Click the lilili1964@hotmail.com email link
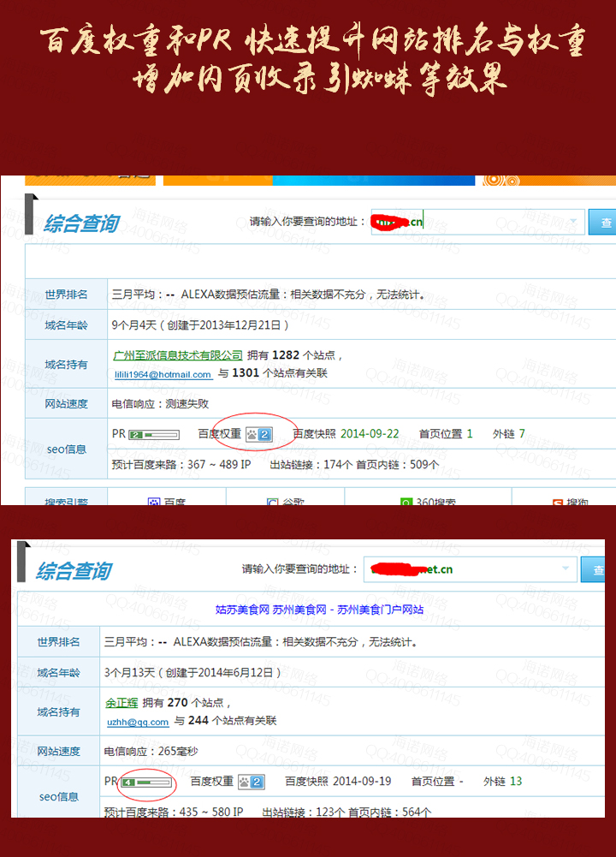 [163, 374]
